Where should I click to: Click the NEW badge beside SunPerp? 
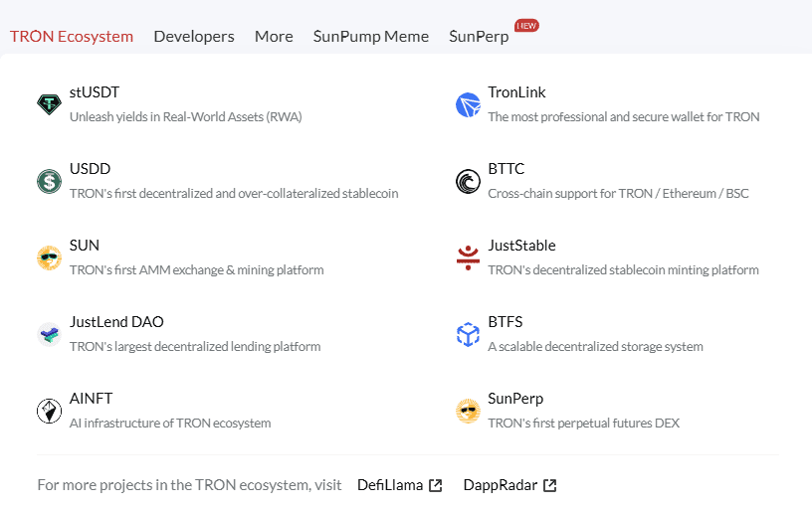click(526, 25)
